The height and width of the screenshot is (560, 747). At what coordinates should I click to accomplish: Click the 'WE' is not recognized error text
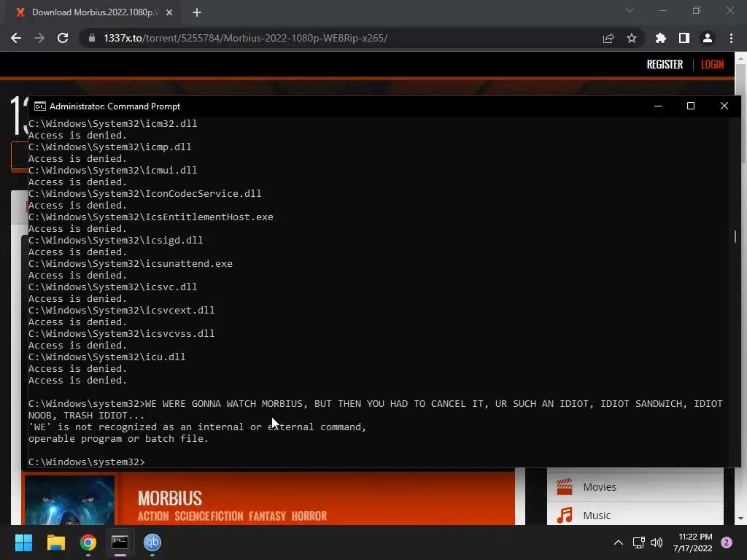coord(197,432)
